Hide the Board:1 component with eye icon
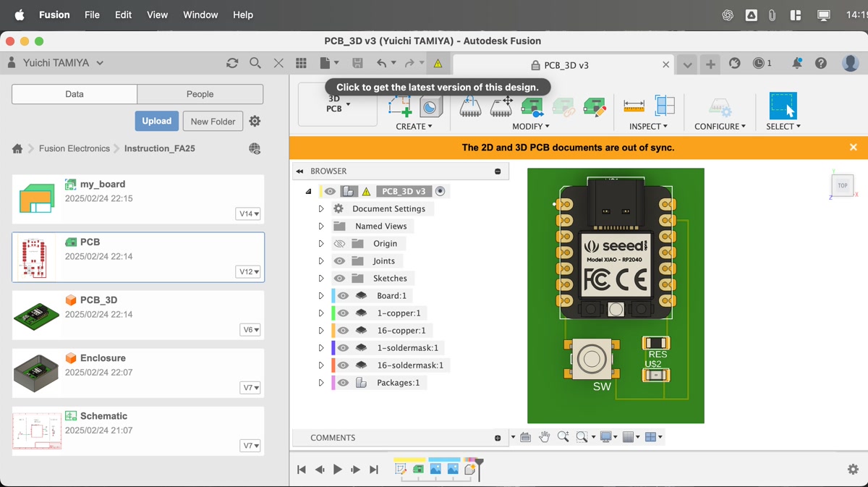 point(344,296)
